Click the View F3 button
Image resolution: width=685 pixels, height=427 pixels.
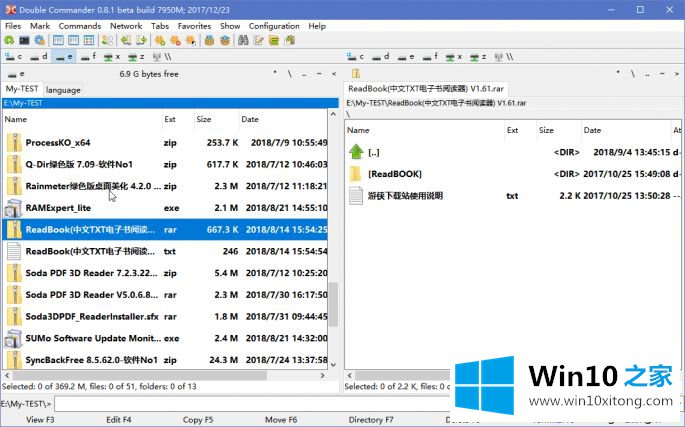(x=40, y=420)
